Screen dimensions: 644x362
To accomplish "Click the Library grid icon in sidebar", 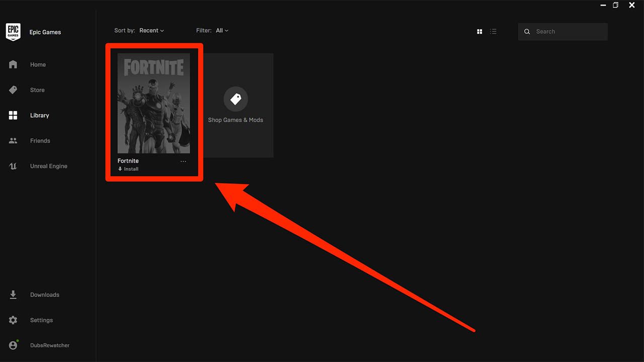I will (13, 115).
